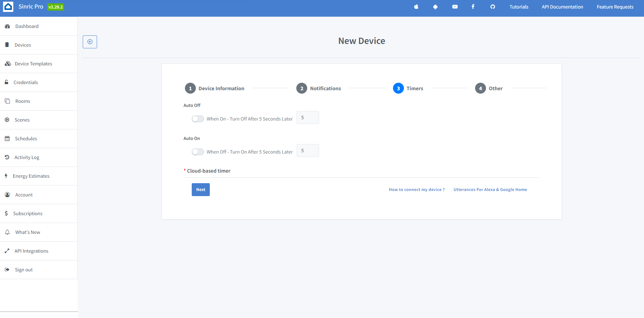Screen dimensions: 644x318
Task: Click the Auto On seconds input field
Action: coord(308,150)
